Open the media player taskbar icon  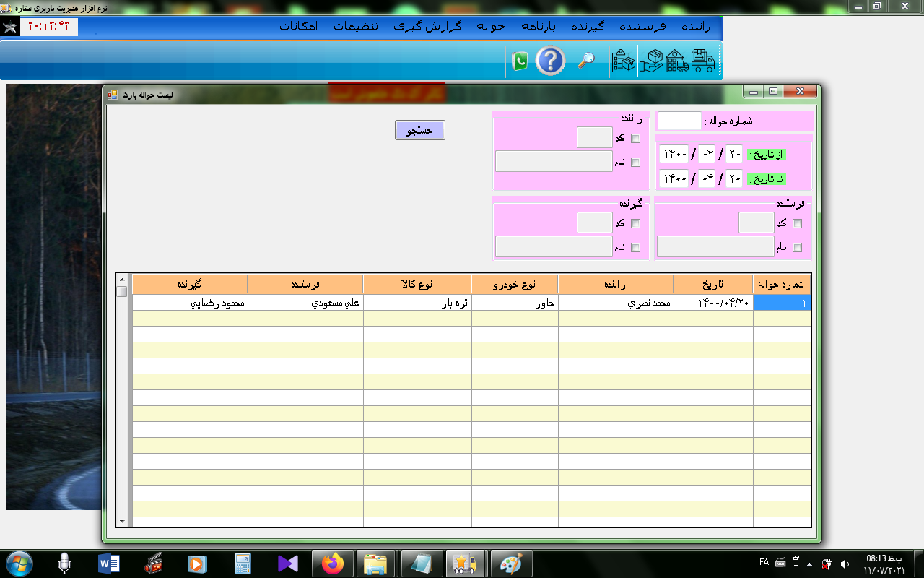click(197, 564)
